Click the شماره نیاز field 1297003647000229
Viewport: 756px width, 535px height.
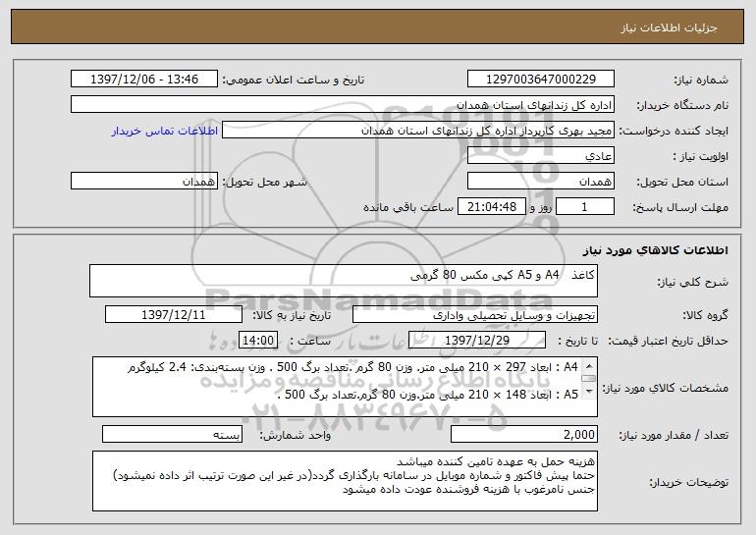(x=540, y=79)
